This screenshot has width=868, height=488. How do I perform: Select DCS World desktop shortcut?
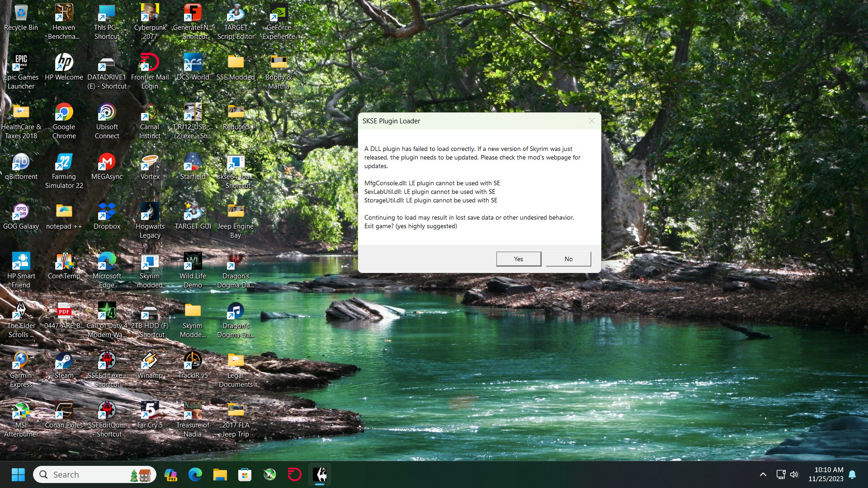(x=193, y=67)
